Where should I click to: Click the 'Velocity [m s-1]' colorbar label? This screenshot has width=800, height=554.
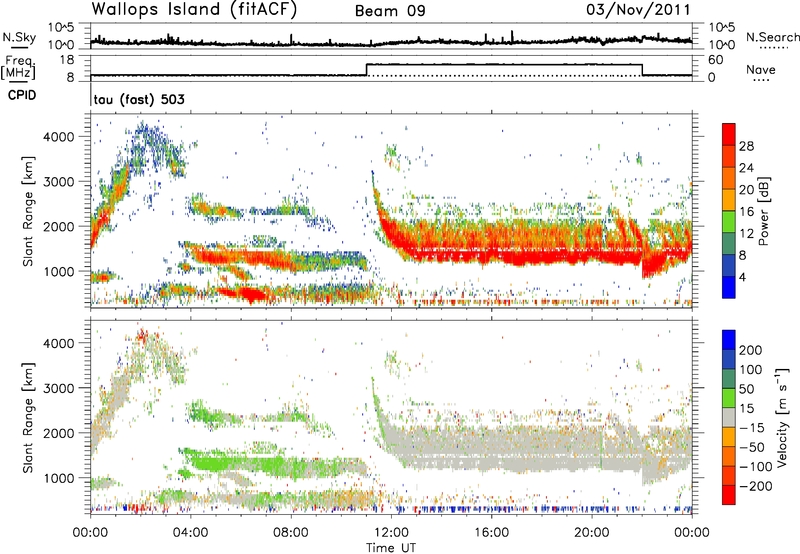click(x=781, y=417)
